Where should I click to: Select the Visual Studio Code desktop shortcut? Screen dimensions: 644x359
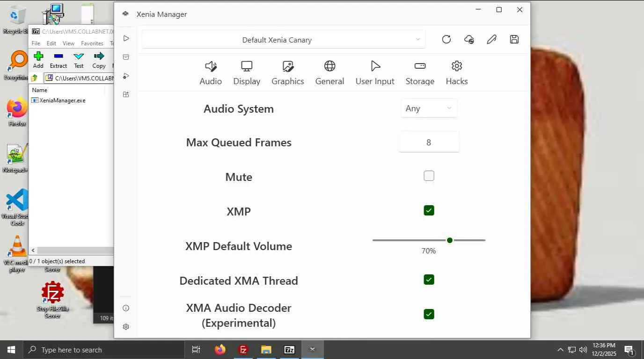click(x=17, y=208)
